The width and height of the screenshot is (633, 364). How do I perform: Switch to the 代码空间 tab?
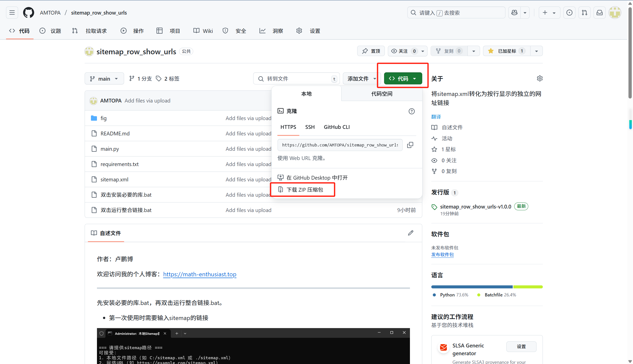pos(382,94)
